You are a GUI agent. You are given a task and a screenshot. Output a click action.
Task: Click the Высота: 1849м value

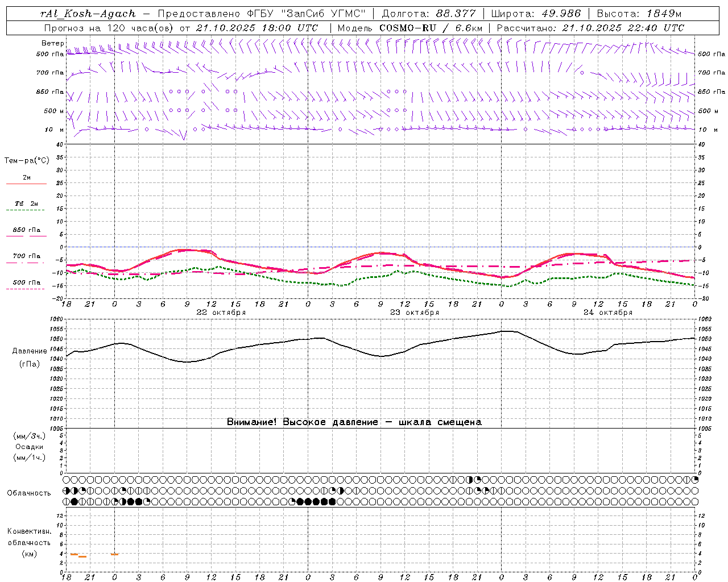pyautogui.click(x=639, y=14)
